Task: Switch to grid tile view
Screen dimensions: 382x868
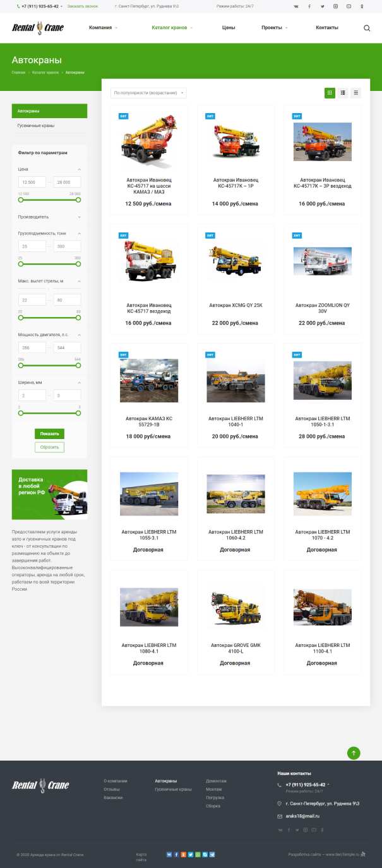Action: [x=330, y=93]
